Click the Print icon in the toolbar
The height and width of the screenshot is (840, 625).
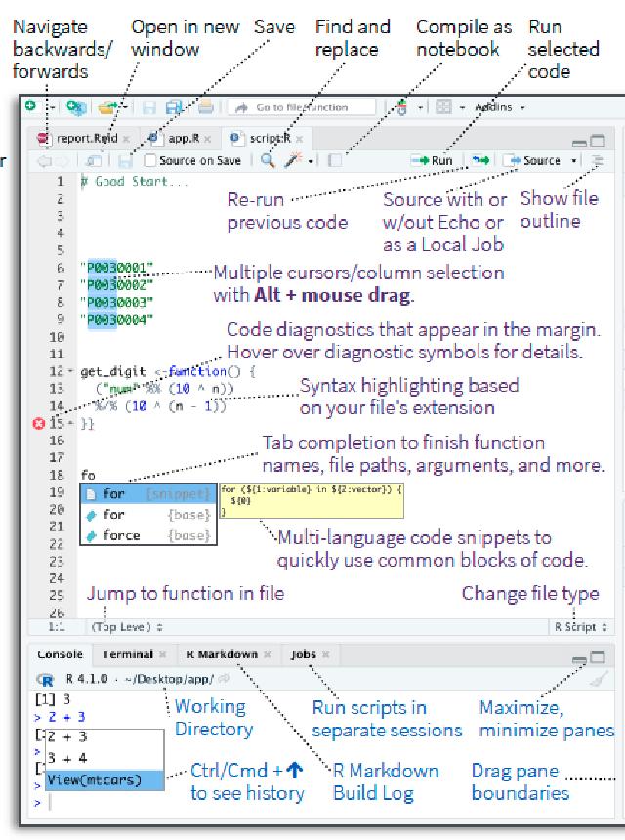tap(206, 107)
